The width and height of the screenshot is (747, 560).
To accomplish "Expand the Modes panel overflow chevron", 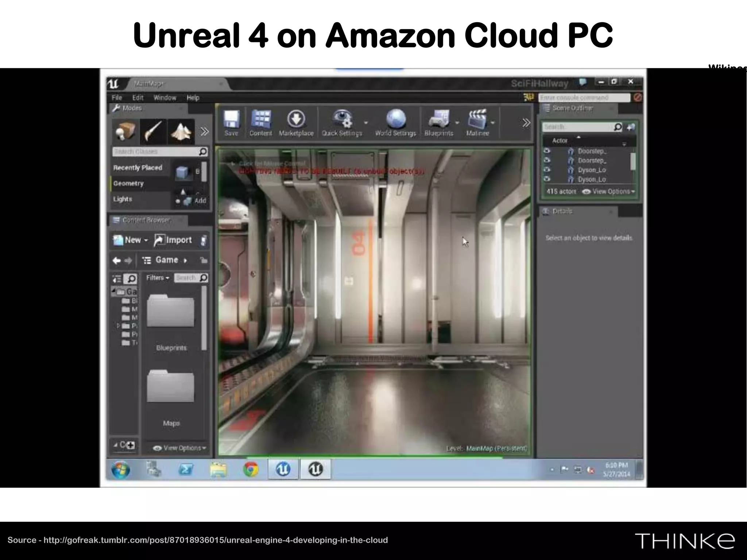I will pyautogui.click(x=205, y=131).
